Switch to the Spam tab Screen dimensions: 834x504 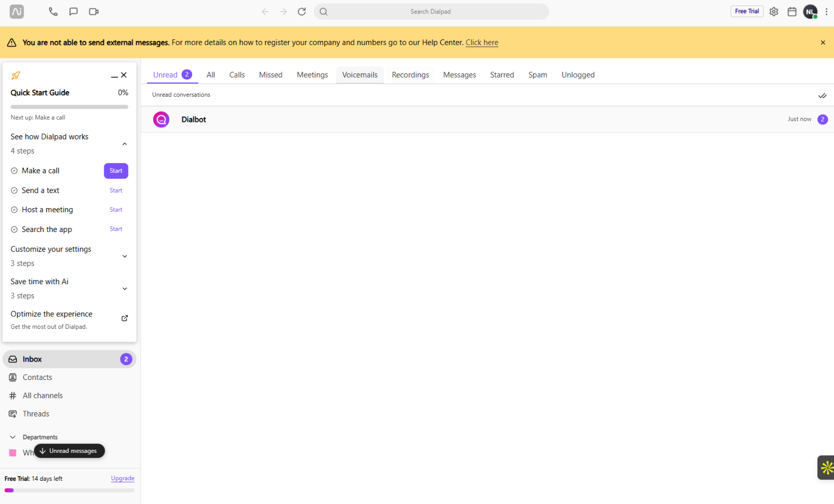click(x=538, y=75)
